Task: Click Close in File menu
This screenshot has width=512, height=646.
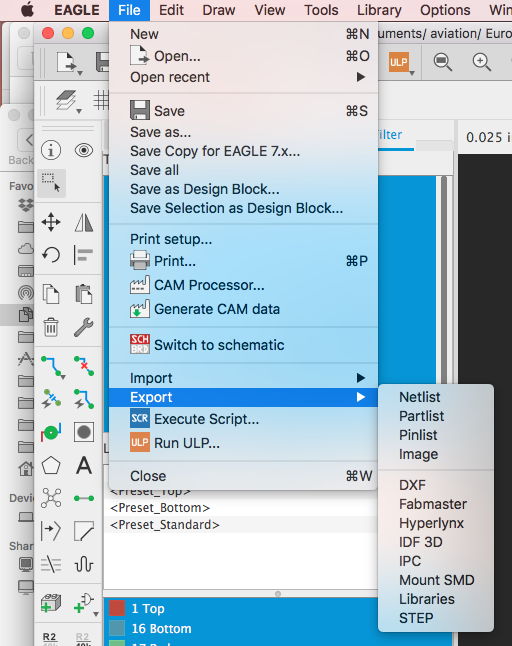Action: click(x=243, y=476)
